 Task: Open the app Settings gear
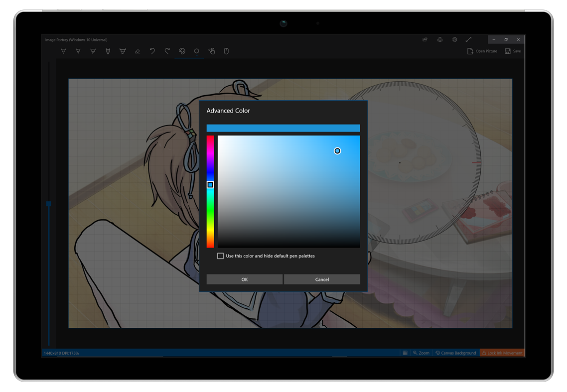454,39
